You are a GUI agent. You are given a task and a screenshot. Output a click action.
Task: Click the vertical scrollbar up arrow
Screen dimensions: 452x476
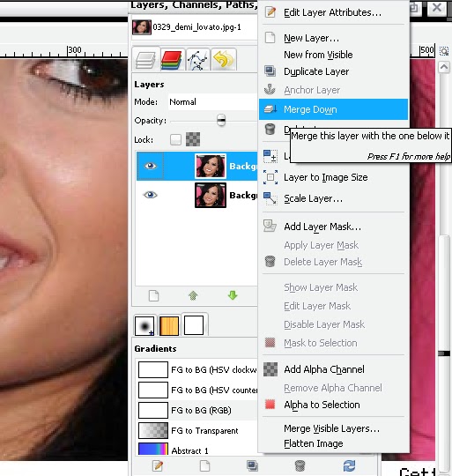[444, 67]
